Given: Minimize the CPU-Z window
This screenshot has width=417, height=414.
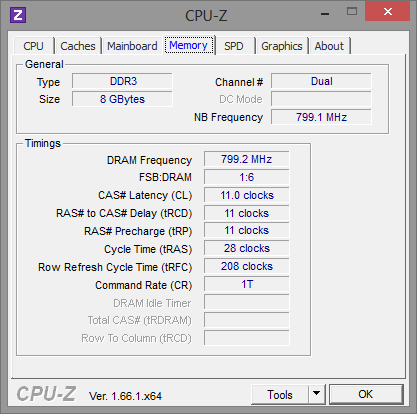Looking at the screenshot, I should pyautogui.click(x=325, y=13).
